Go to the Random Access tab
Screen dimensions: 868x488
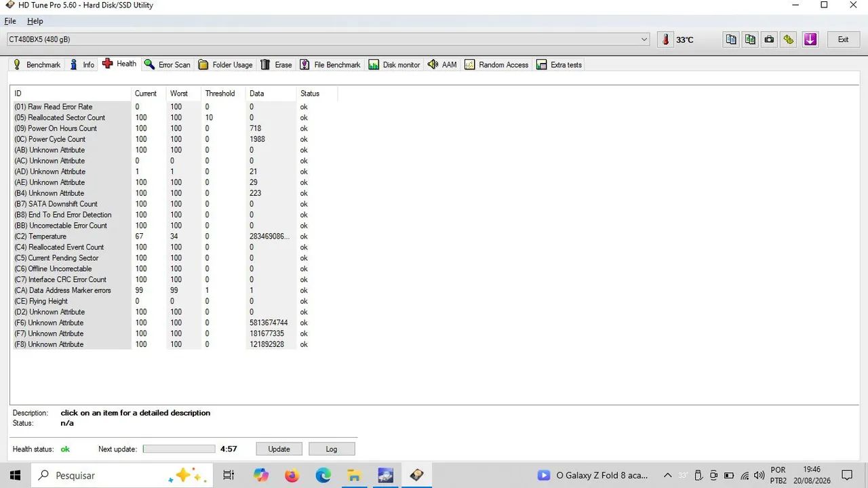pos(496,65)
